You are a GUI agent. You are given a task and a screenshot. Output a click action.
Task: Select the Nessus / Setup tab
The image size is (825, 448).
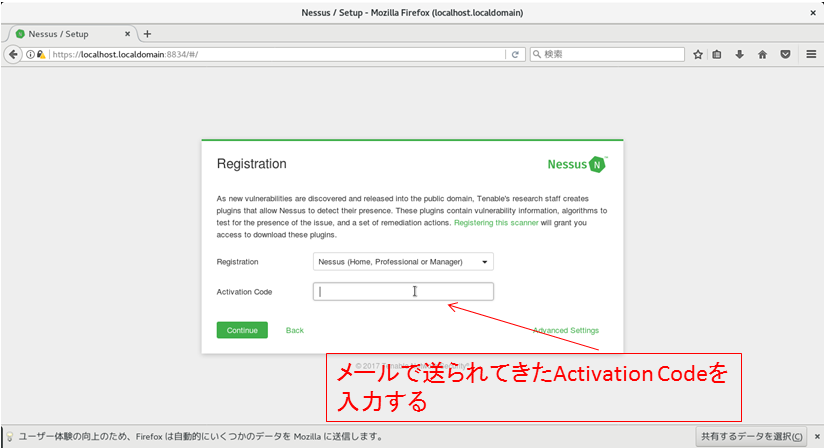[x=72, y=34]
